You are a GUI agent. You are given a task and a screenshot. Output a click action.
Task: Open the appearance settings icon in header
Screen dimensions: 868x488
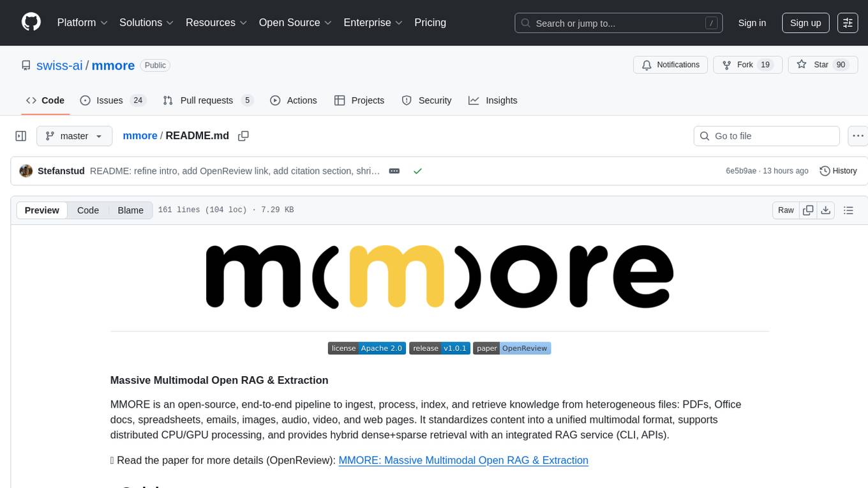point(848,23)
